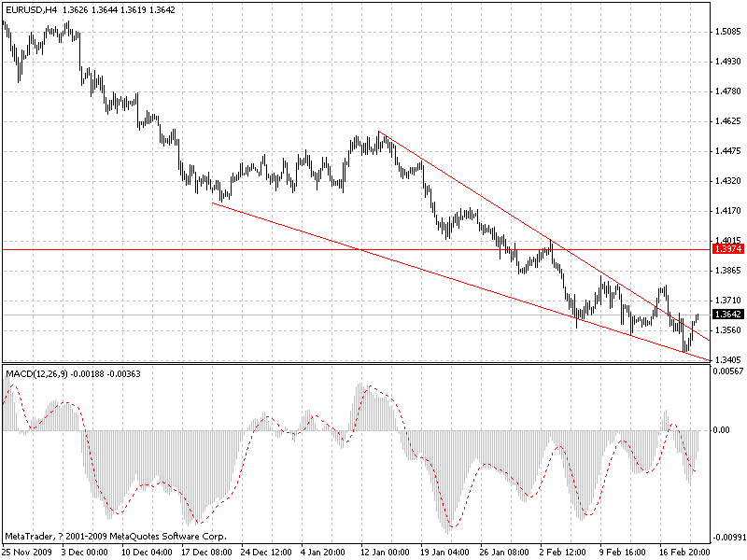Click the 25 Nov 2009 date label
This screenshot has width=747, height=560.
pyautogui.click(x=26, y=552)
